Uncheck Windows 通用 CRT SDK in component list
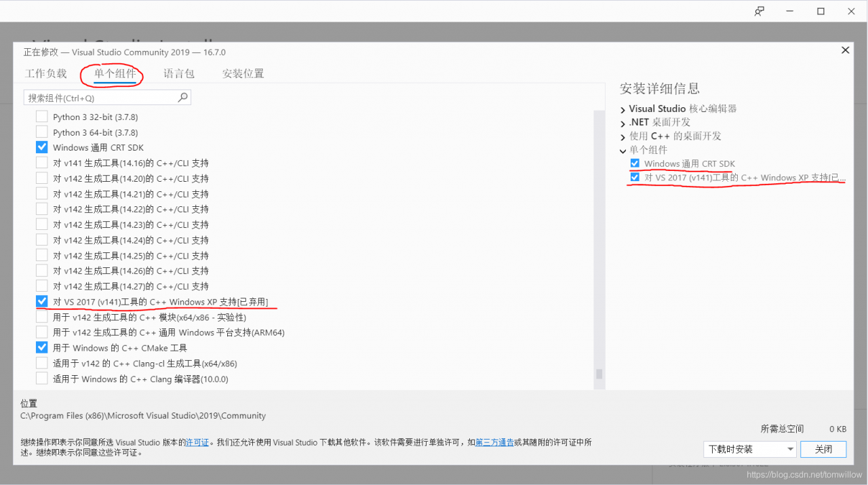 tap(42, 147)
